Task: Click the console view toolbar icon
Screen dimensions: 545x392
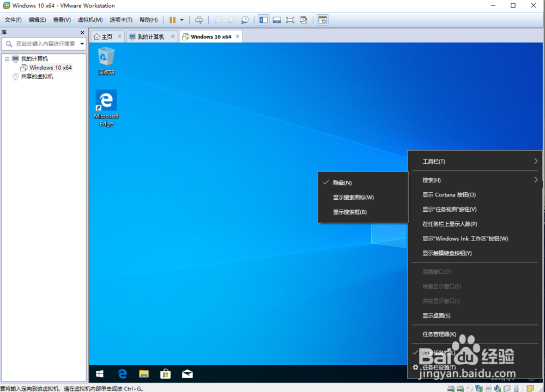Action: (x=323, y=20)
